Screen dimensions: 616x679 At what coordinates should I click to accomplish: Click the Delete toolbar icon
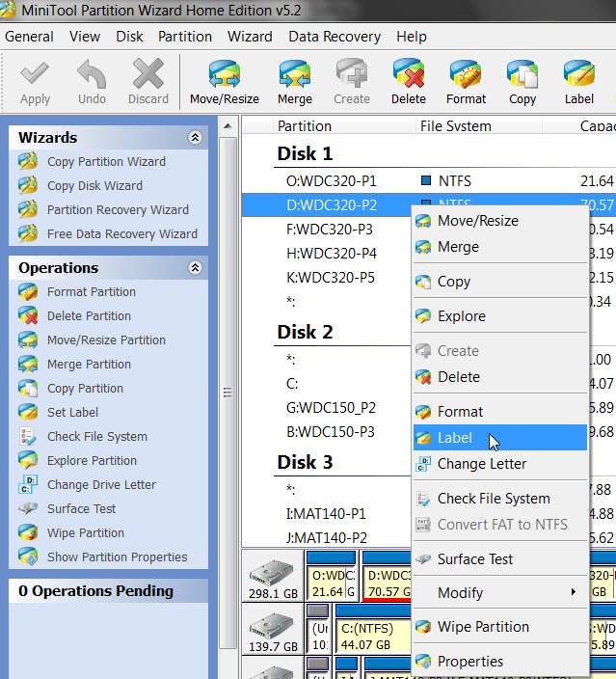[x=408, y=82]
